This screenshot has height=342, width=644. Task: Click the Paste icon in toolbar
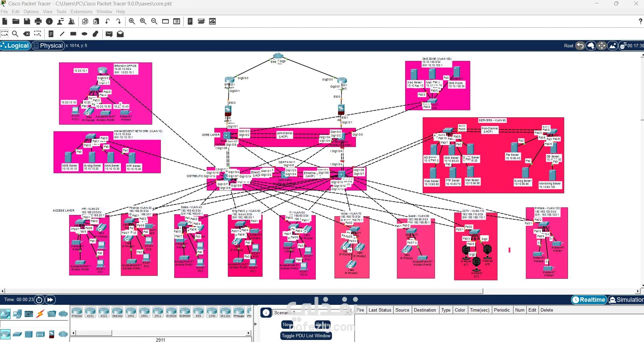96,21
